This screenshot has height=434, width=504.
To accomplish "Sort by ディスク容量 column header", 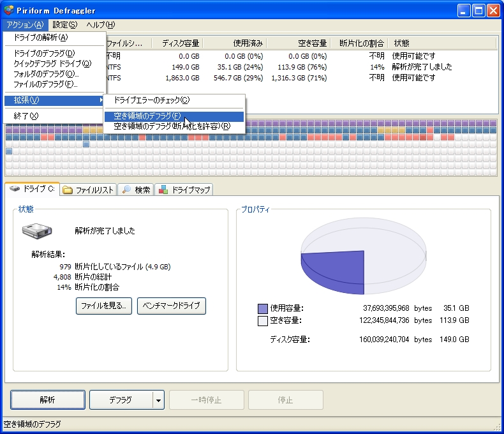I will pos(177,43).
